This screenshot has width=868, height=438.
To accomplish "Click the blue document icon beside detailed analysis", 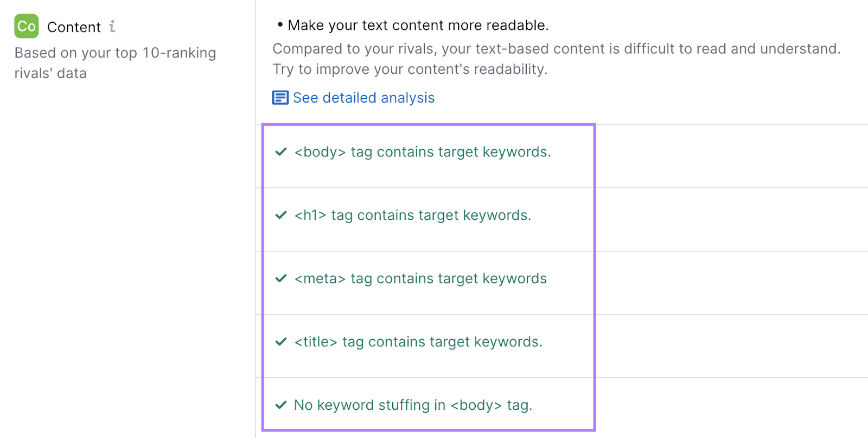I will click(279, 98).
